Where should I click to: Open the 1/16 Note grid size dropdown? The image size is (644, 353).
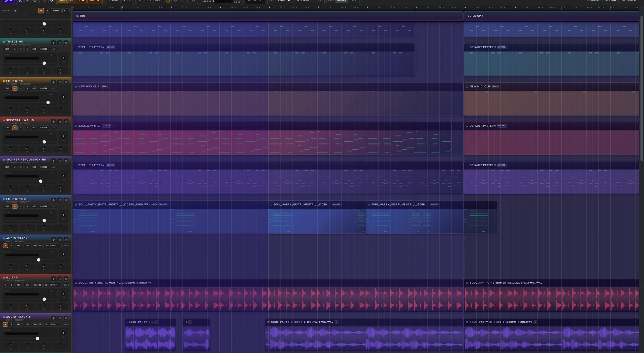pos(308,1)
